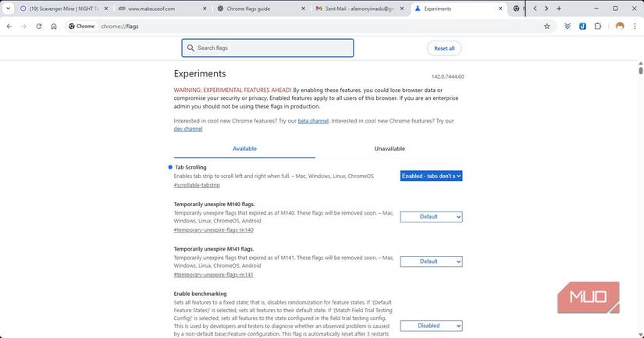The width and height of the screenshot is (644, 338).
Task: Open the #temporary-unexpire-flags-m141 link
Action: 214,275
